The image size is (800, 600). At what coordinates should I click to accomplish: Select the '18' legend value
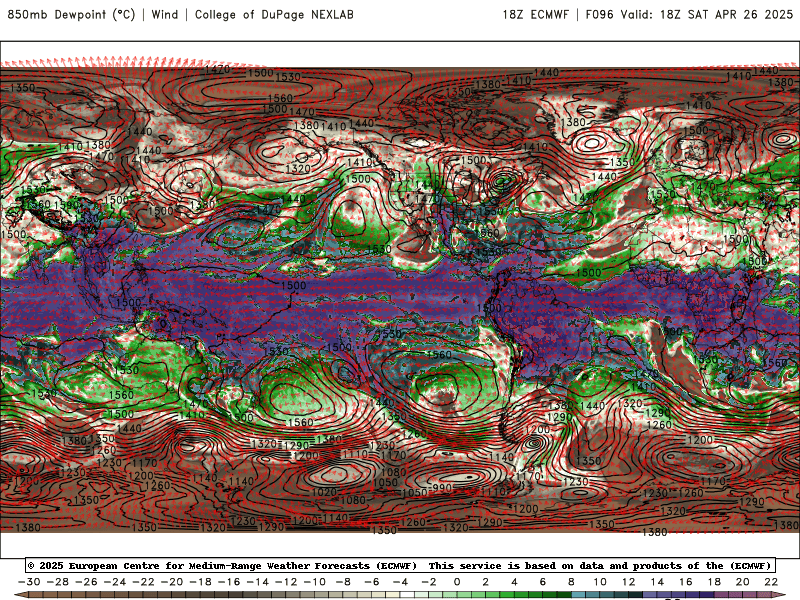click(714, 582)
